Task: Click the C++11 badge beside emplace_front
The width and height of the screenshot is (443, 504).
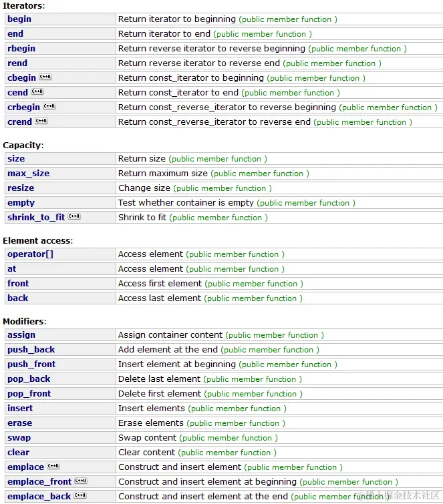Action: pos(81,481)
